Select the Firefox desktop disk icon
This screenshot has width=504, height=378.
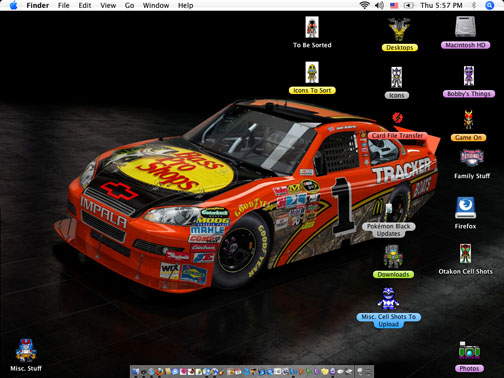point(465,207)
